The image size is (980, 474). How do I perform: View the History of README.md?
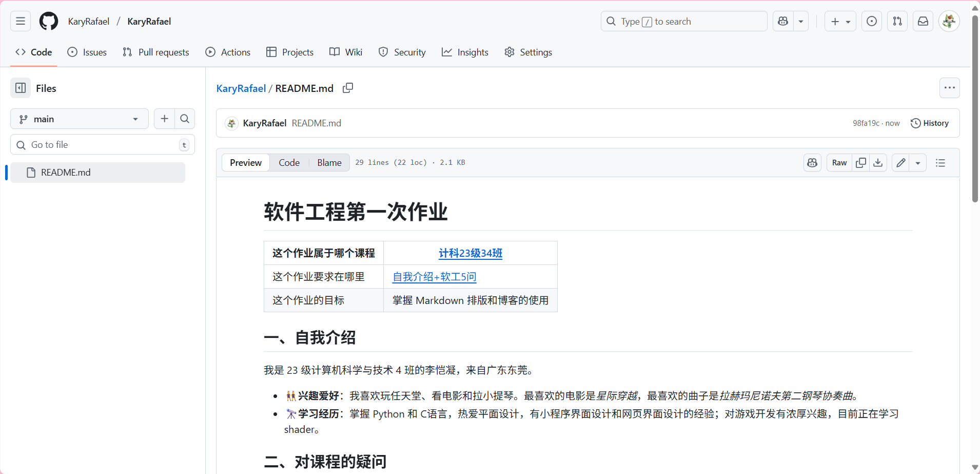(930, 123)
